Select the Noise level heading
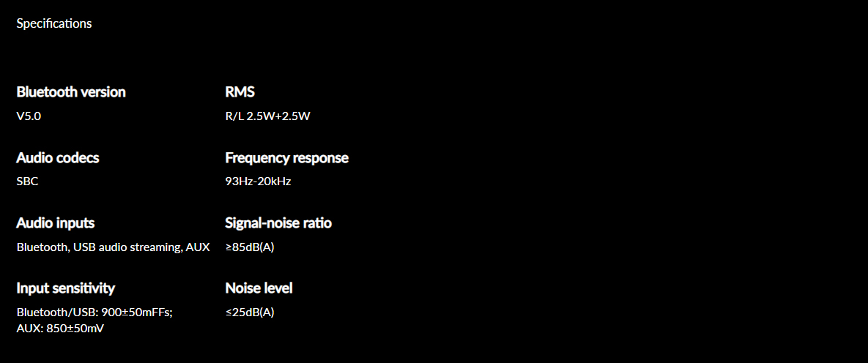 [x=259, y=288]
